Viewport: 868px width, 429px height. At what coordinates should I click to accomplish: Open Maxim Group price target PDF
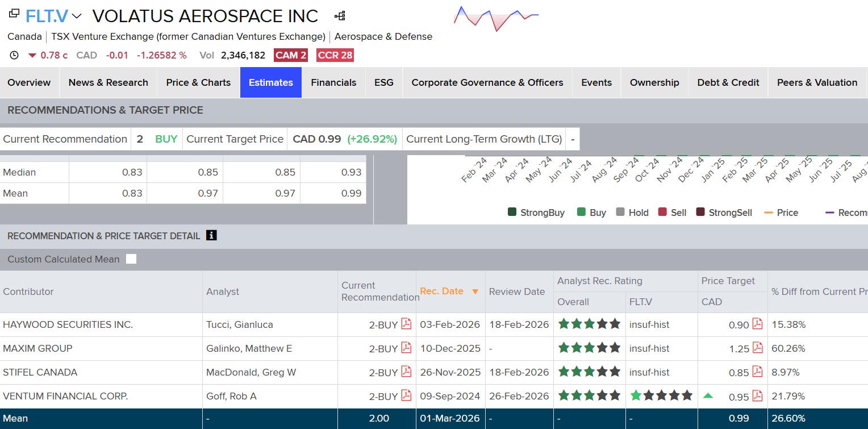[757, 348]
